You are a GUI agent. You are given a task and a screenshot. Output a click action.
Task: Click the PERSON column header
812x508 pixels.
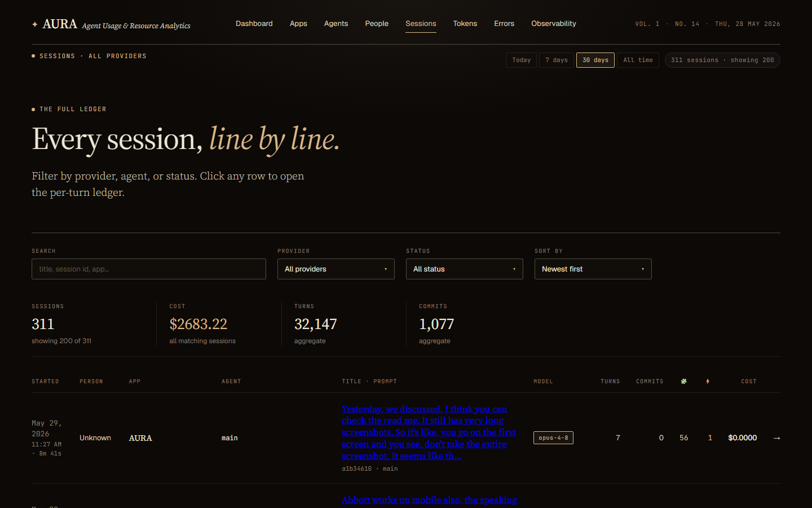pos(91,382)
